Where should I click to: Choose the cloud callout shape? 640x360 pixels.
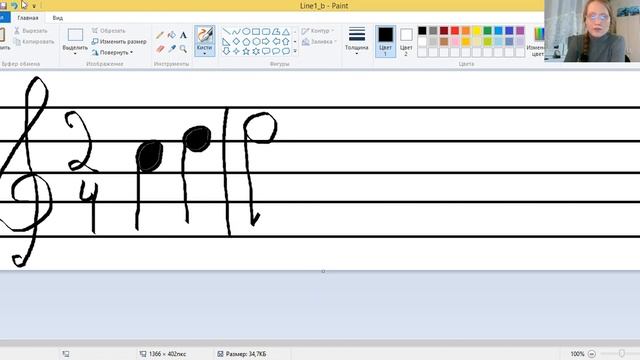pos(286,51)
